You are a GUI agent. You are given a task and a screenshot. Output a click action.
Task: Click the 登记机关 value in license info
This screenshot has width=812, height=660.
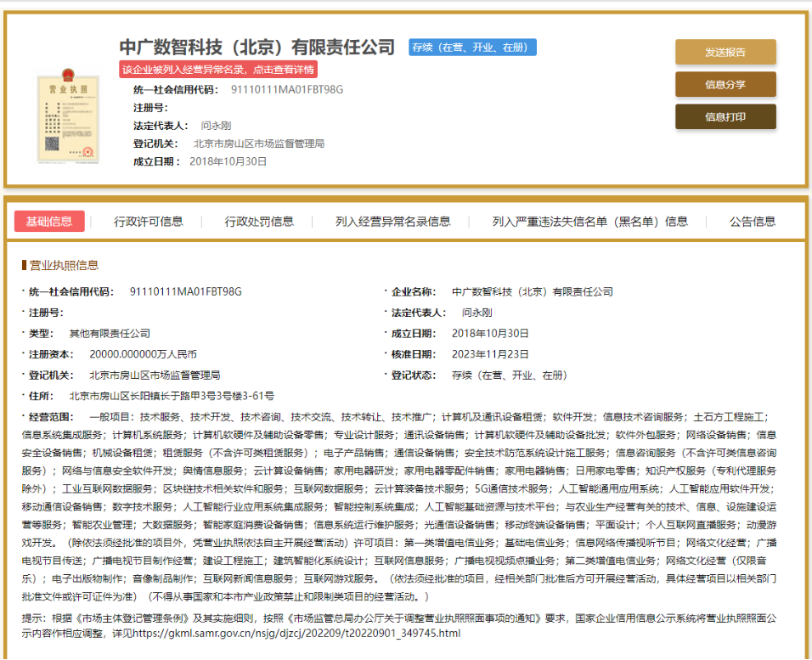155,375
